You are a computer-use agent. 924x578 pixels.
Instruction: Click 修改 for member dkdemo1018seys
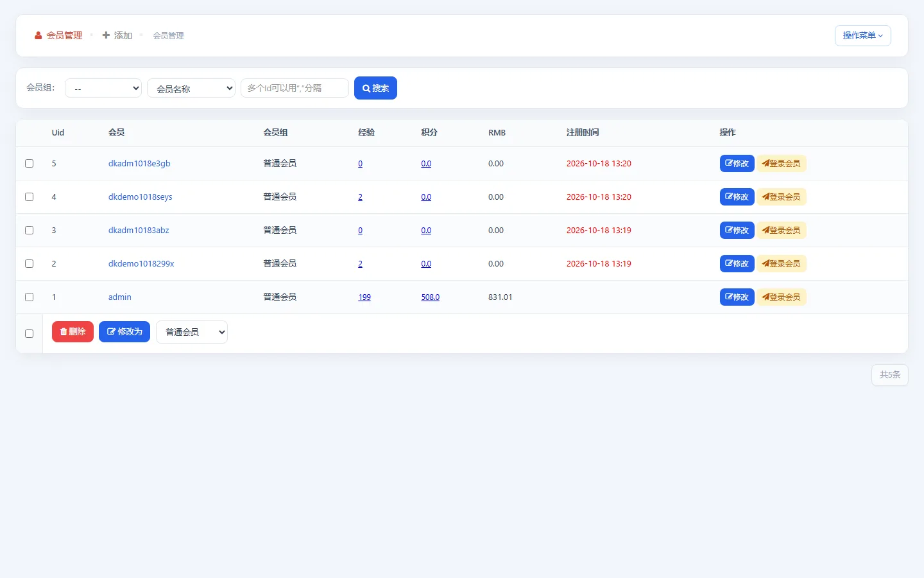coord(737,197)
